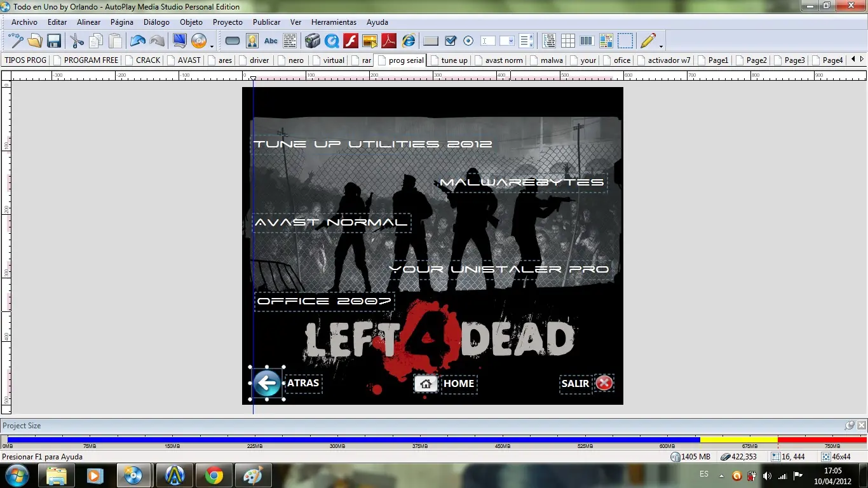Add a web browser object from the toolbar

tap(408, 41)
